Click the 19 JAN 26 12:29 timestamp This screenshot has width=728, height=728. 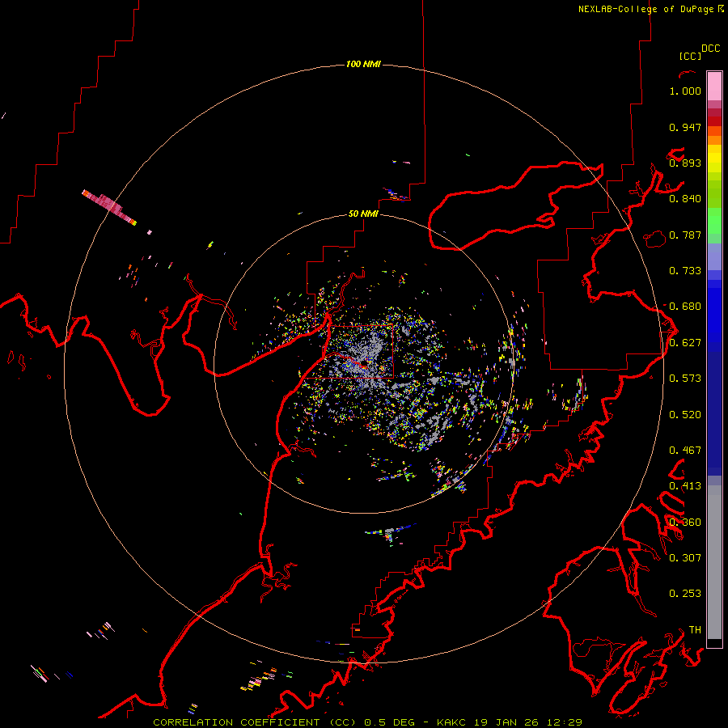click(x=528, y=722)
